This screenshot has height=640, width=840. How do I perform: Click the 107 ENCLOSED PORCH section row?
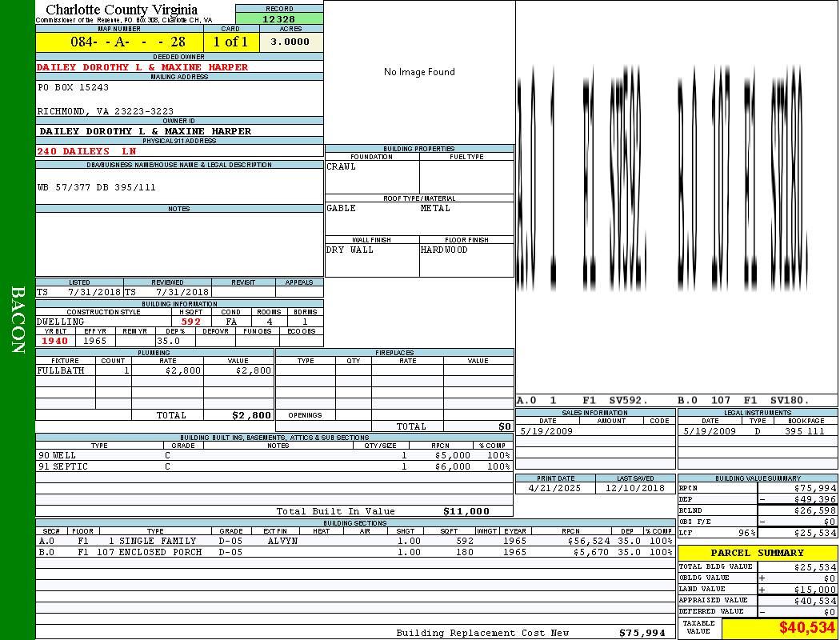tap(355, 552)
